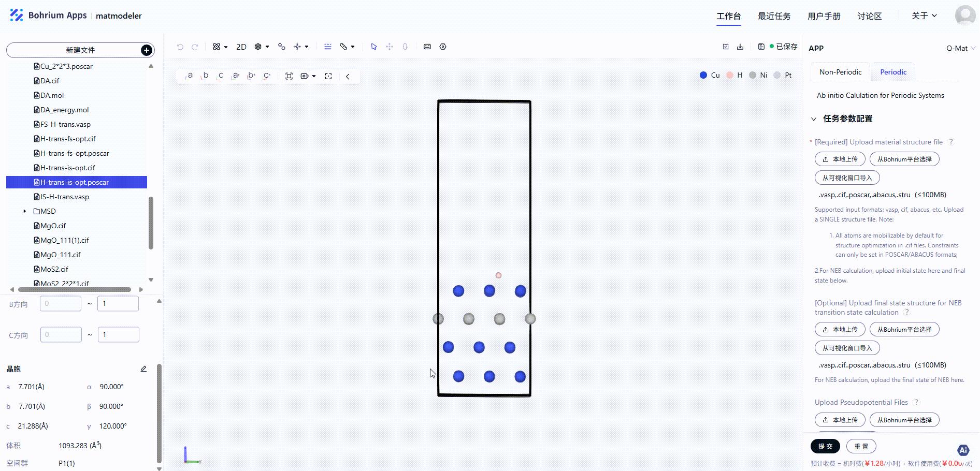The image size is (980, 471).
Task: Open the keyboard shortcuts icon
Action: coord(427,47)
